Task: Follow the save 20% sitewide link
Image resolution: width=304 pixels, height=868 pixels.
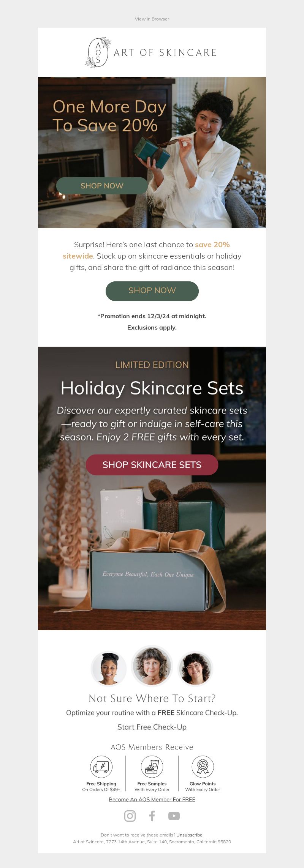Action: tap(146, 250)
